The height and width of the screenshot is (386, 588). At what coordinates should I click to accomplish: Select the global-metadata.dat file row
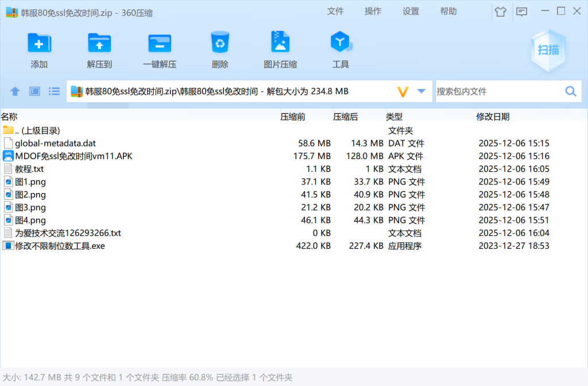point(55,143)
